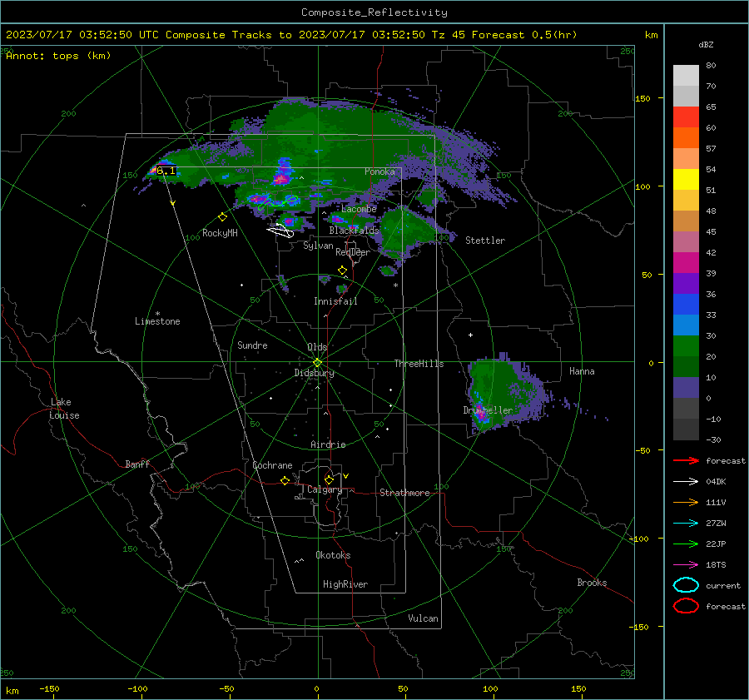The height and width of the screenshot is (700, 749).
Task: Select the cyan 27ZW arrow legend entry
Action: pyautogui.click(x=686, y=524)
